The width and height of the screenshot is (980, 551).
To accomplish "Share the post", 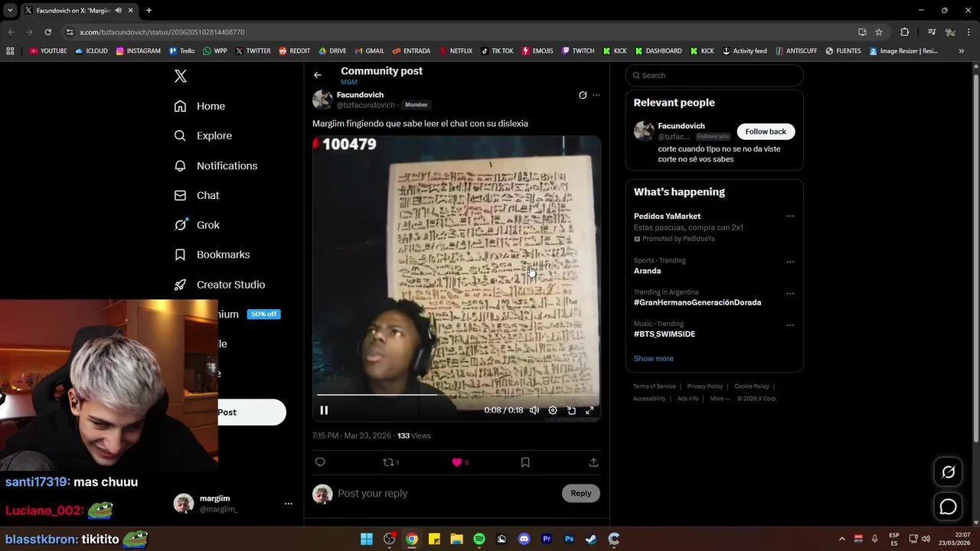I will click(x=593, y=462).
